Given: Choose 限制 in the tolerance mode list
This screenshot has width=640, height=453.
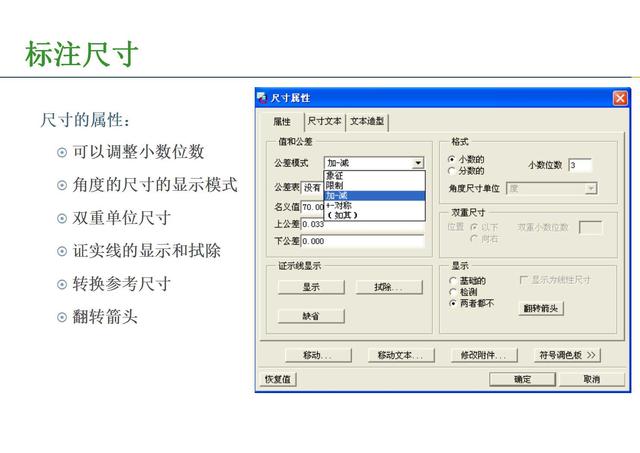Looking at the screenshot, I should point(374,186).
